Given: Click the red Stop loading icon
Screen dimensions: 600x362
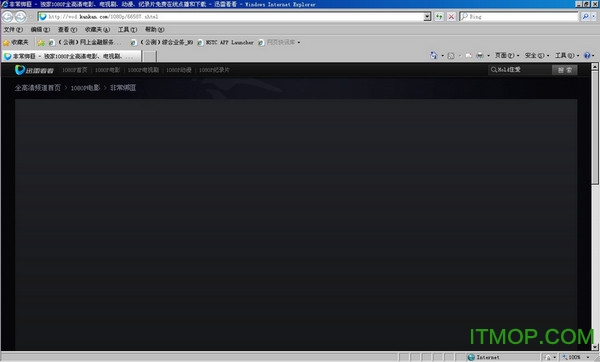Looking at the screenshot, I should (x=452, y=16).
